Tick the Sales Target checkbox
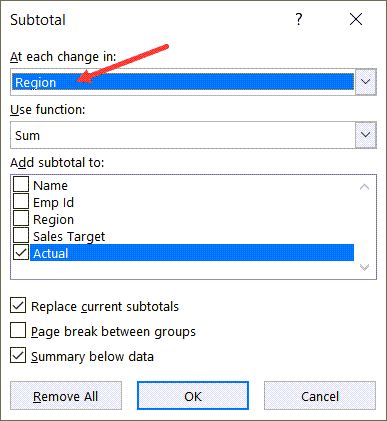Image resolution: width=387 pixels, height=421 pixels. coord(21,235)
